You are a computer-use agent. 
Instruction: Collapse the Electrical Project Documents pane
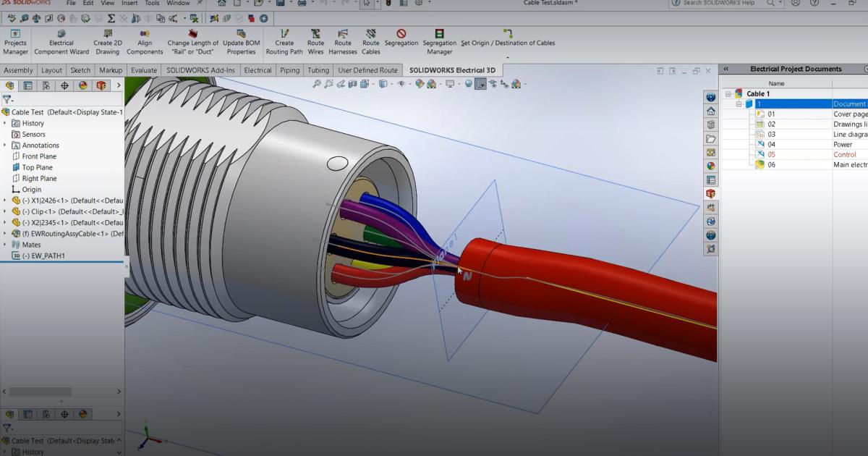(x=726, y=69)
